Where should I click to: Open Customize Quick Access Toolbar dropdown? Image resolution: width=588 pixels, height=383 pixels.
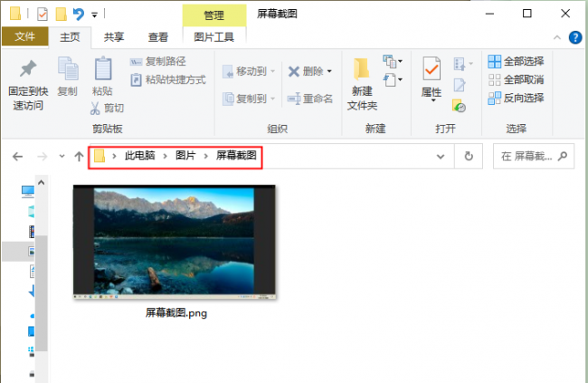click(94, 15)
